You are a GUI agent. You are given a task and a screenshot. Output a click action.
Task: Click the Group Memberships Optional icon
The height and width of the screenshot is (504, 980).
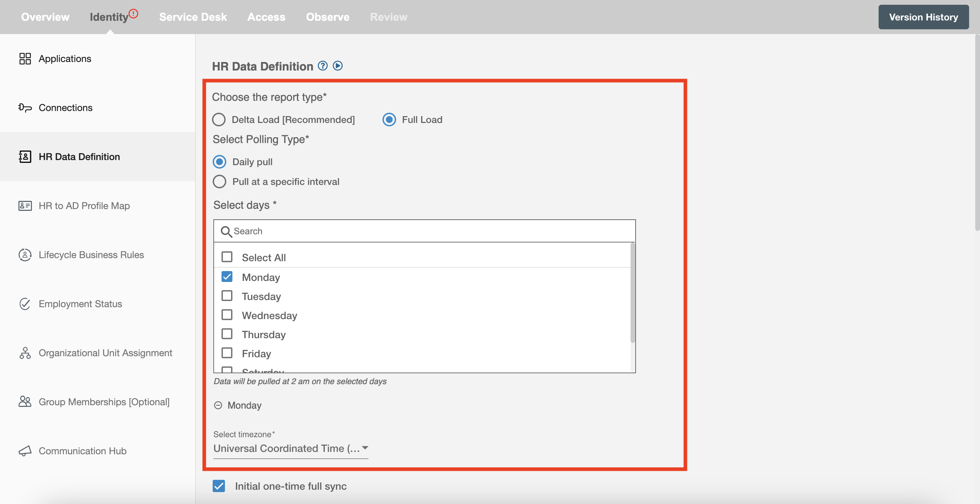tap(24, 402)
